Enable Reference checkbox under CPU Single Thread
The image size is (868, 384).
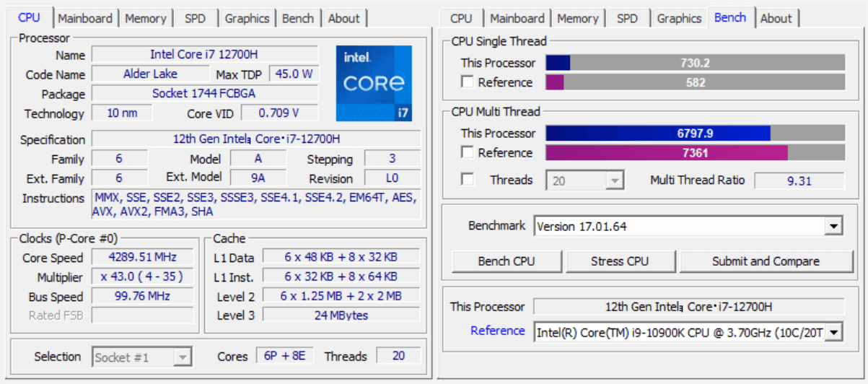[x=468, y=82]
